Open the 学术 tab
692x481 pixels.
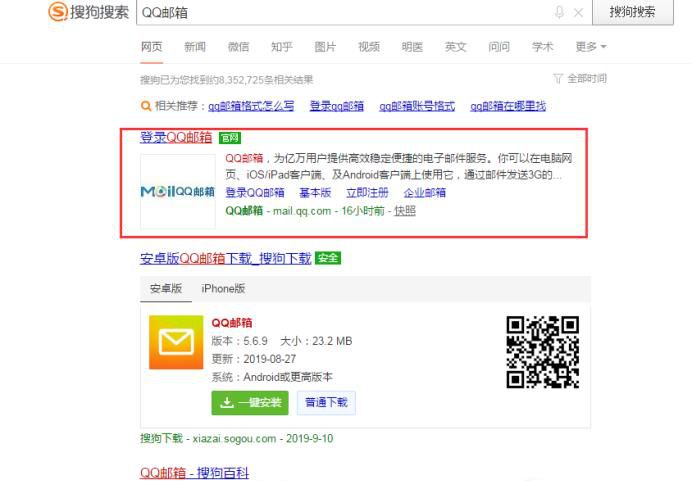click(542, 46)
